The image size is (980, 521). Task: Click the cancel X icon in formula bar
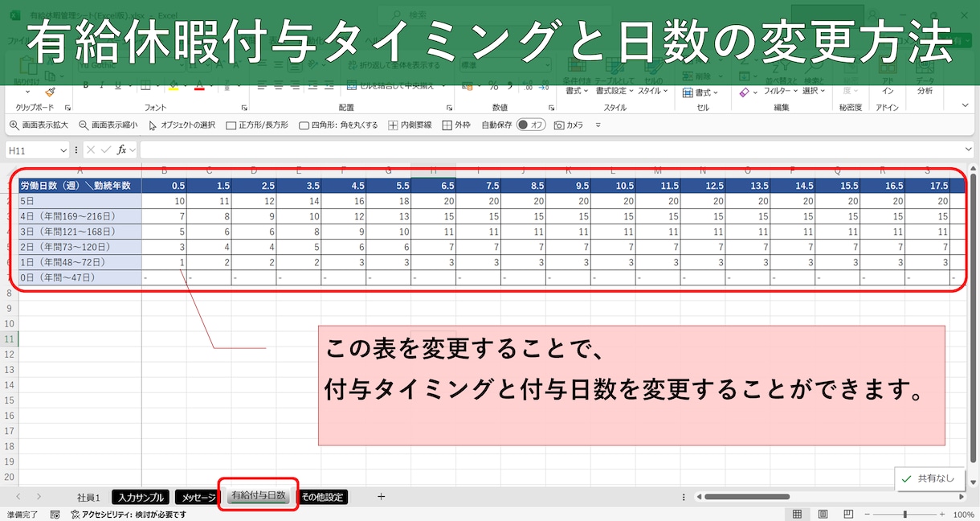[x=91, y=150]
